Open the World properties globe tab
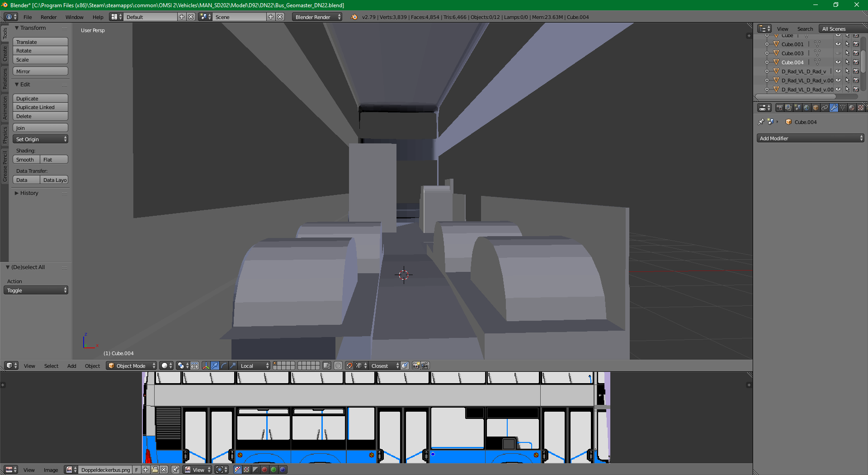The image size is (868, 475). coord(807,108)
